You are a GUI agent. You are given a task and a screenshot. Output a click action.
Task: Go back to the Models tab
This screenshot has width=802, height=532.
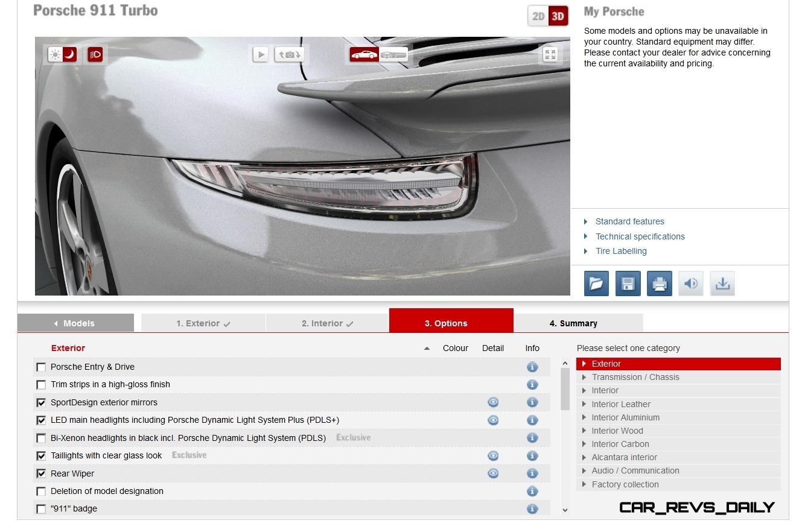pos(75,323)
